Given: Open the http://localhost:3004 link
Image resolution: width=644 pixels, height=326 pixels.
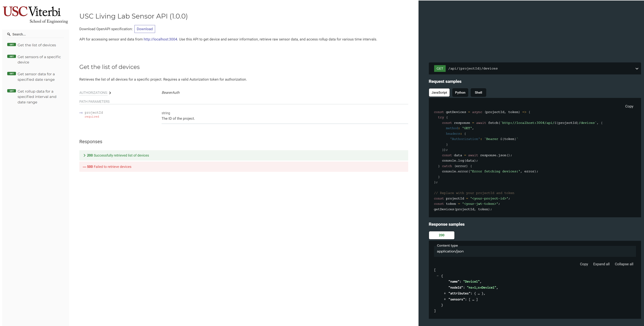Looking at the screenshot, I should (x=160, y=39).
